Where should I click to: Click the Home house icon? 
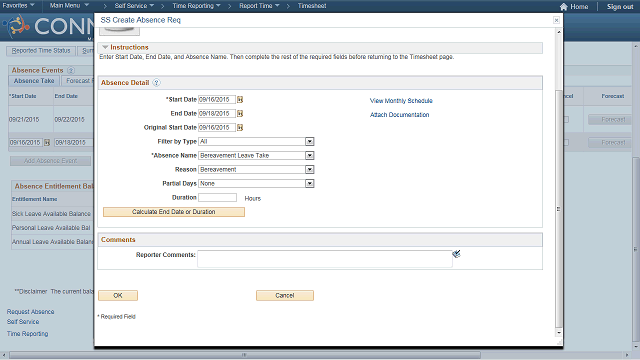[564, 7]
